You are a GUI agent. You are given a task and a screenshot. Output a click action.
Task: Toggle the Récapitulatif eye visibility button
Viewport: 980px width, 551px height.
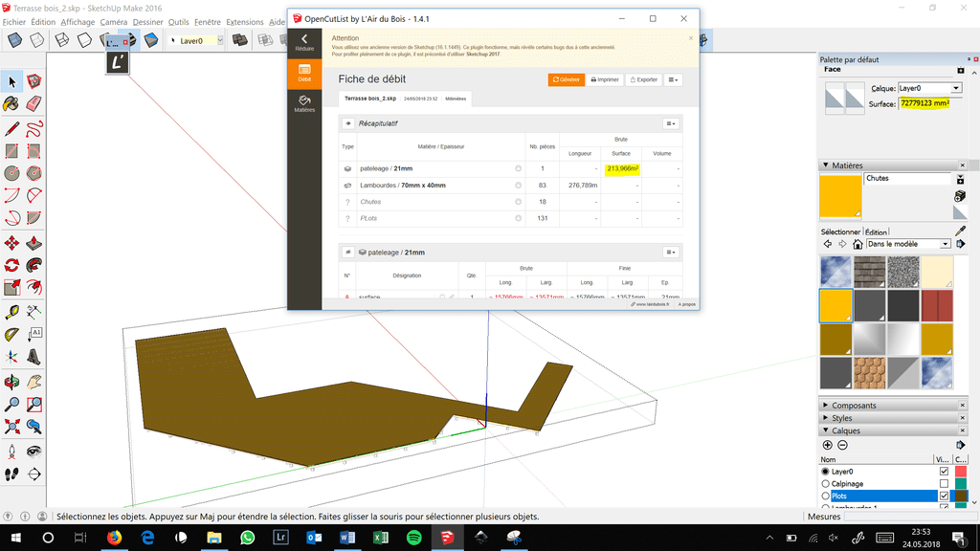point(348,123)
